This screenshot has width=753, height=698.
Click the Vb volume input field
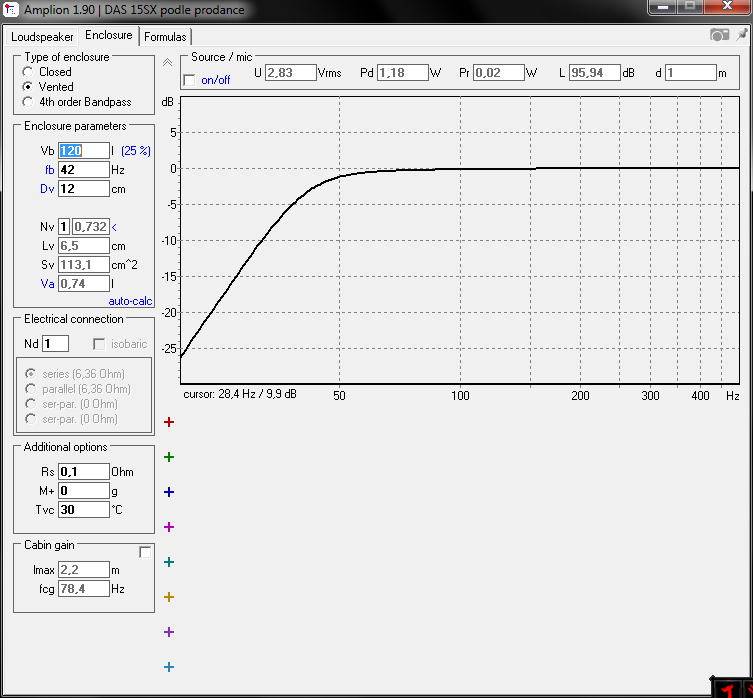pos(84,151)
